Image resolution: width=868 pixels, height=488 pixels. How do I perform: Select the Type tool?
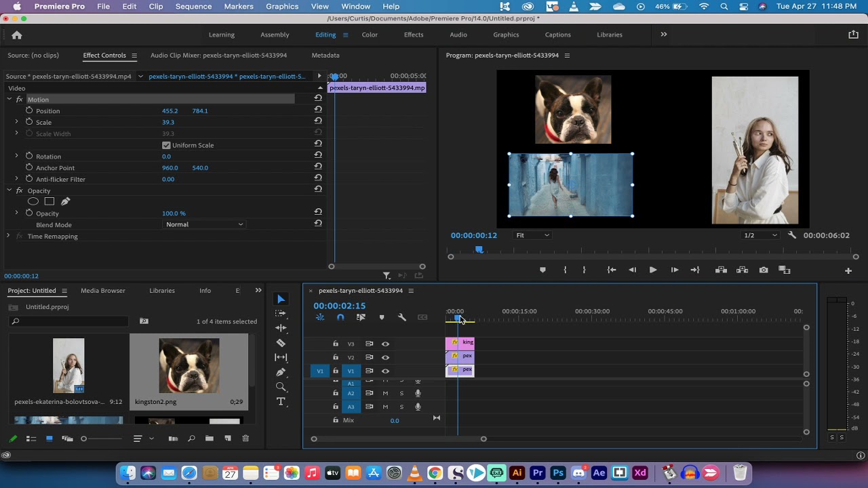tap(281, 402)
